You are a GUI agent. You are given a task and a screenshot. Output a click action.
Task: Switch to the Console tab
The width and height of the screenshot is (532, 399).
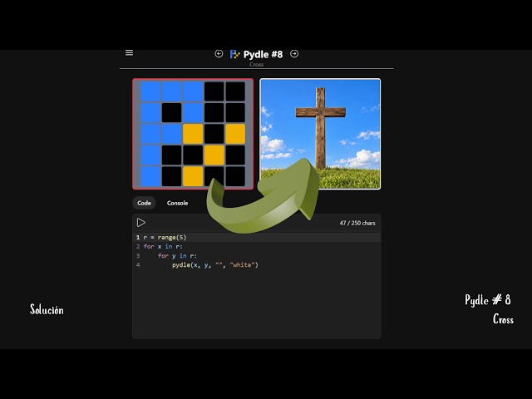point(177,203)
